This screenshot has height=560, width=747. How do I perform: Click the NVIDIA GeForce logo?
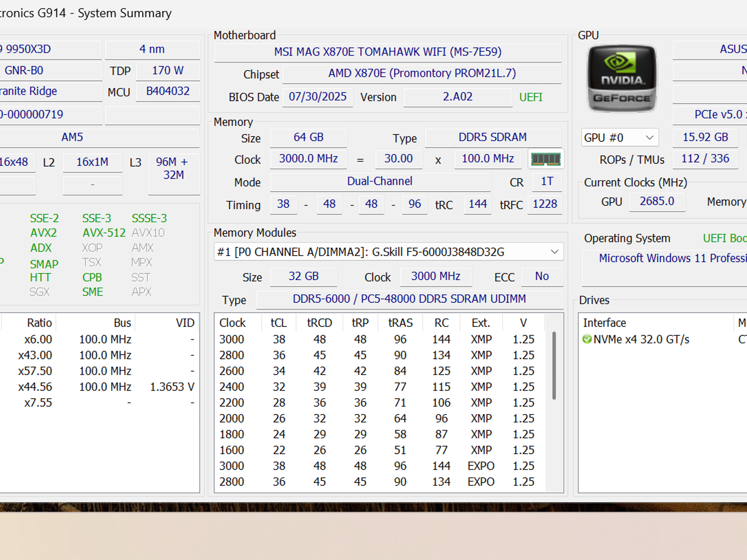(x=622, y=78)
